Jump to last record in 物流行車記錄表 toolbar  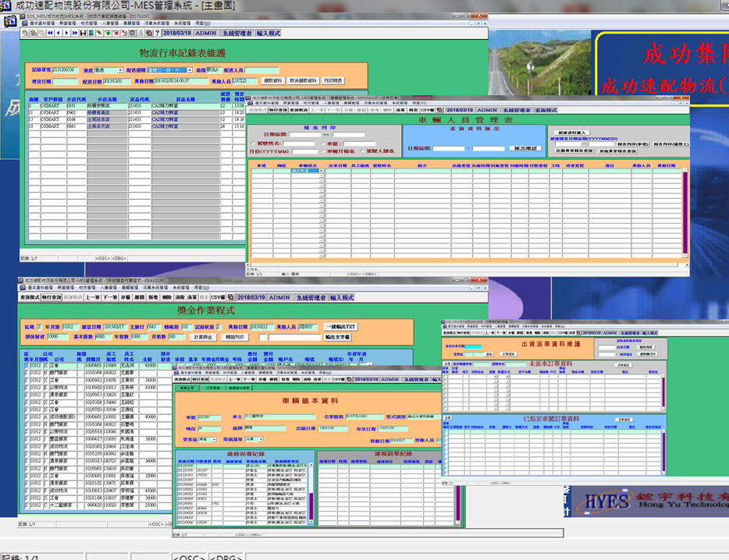point(75,33)
